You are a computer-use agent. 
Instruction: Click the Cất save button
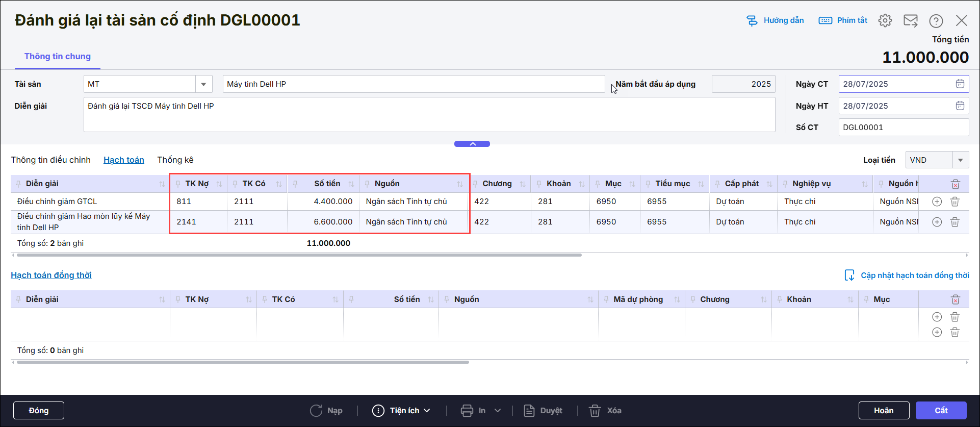941,411
